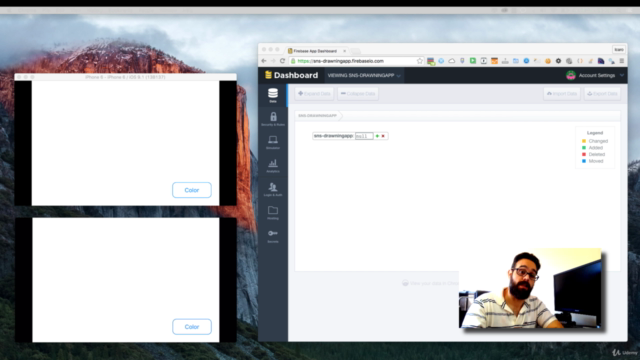Click the SNS-DRAWNINGAPP breadcrumb

pos(318,116)
